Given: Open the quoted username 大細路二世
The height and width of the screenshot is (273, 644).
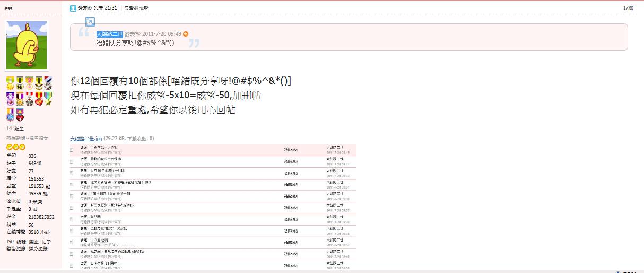Looking at the screenshot, I should 109,34.
